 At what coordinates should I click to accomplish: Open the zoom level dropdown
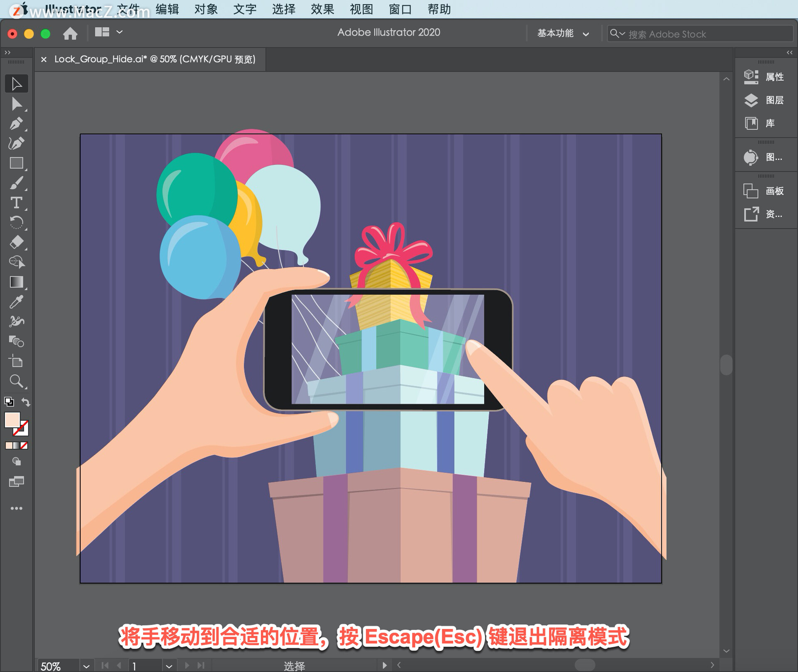[x=86, y=666]
